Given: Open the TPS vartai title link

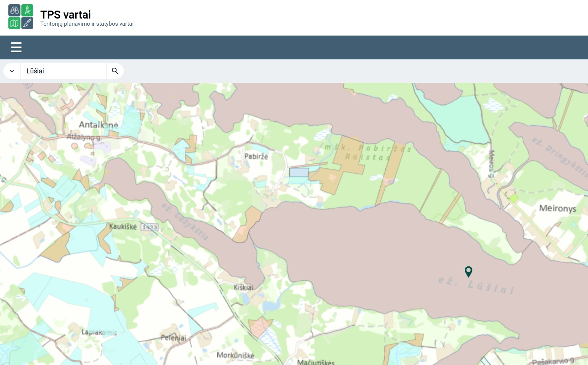Looking at the screenshot, I should 65,15.
